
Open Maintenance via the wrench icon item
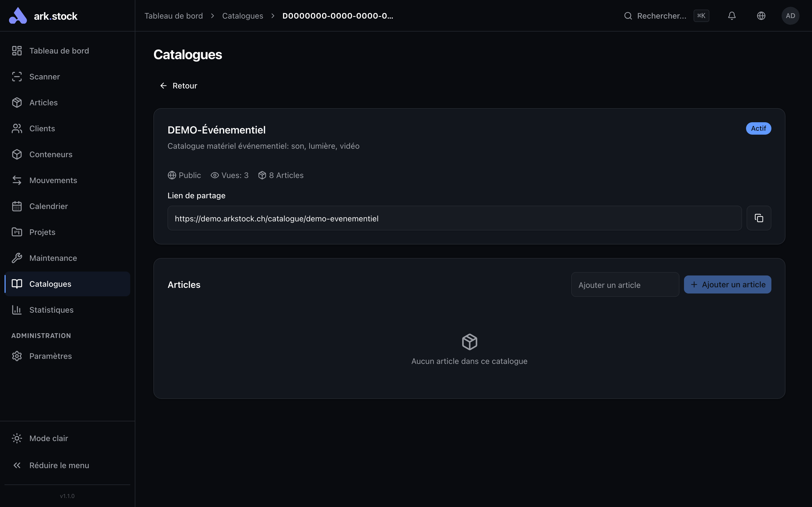pyautogui.click(x=67, y=258)
